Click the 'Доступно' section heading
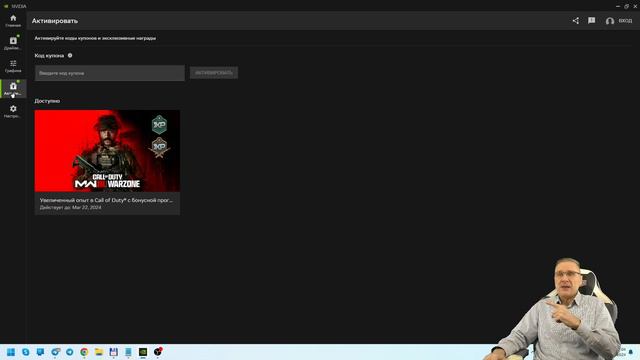 click(x=47, y=101)
